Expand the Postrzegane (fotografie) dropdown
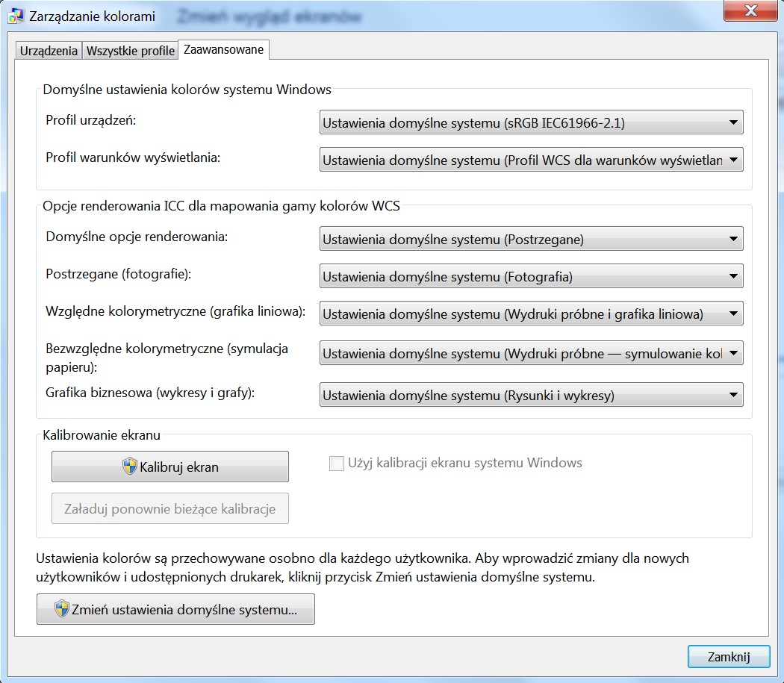This screenshot has width=784, height=683. pyautogui.click(x=531, y=276)
